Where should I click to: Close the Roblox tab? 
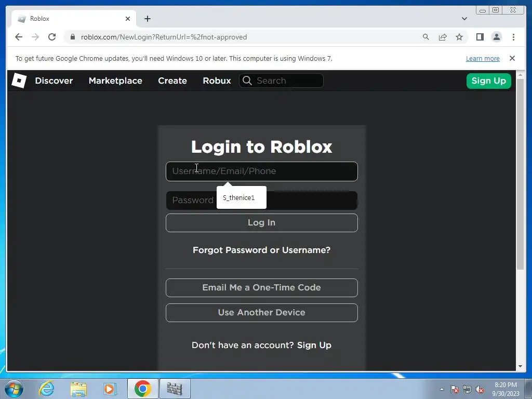[128, 19]
